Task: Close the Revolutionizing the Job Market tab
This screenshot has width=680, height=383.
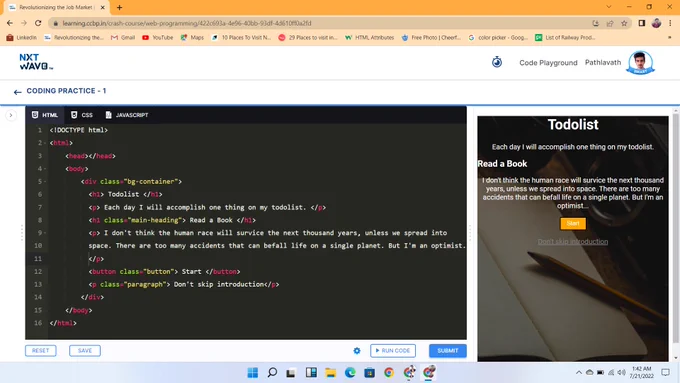Action: 103,7
